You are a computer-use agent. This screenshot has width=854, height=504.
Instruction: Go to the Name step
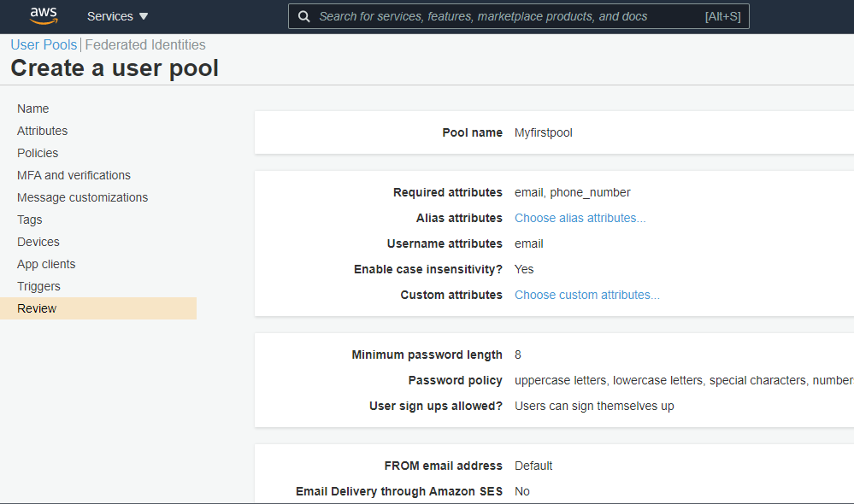(33, 108)
